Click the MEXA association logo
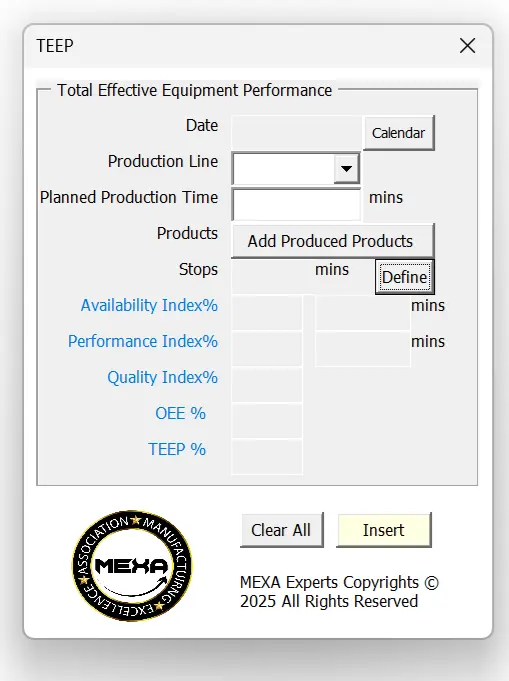The height and width of the screenshot is (681, 509). [132, 565]
